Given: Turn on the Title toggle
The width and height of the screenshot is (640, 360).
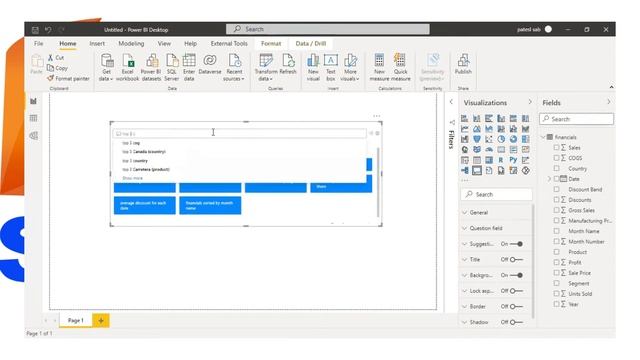Looking at the screenshot, I should 516,260.
